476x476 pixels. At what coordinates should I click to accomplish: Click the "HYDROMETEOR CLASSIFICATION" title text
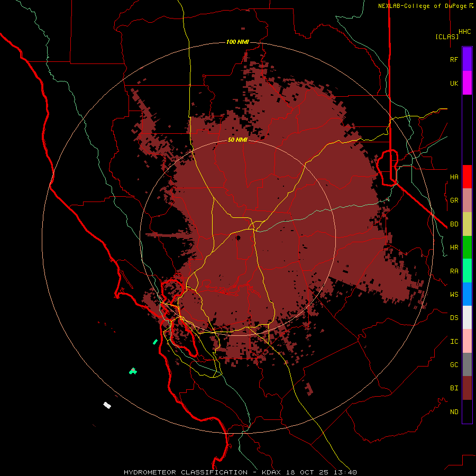pyautogui.click(x=186, y=472)
